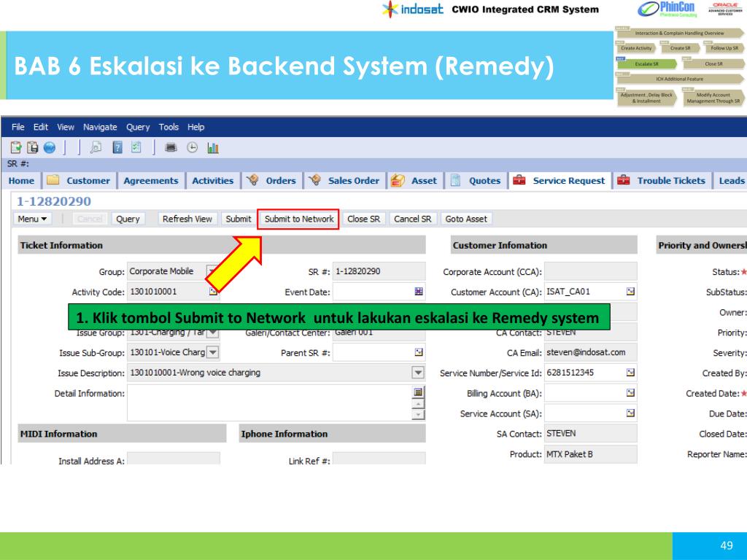The image size is (747, 560).
Task: Click the magnifier document search toolbar icon
Action: 96,147
